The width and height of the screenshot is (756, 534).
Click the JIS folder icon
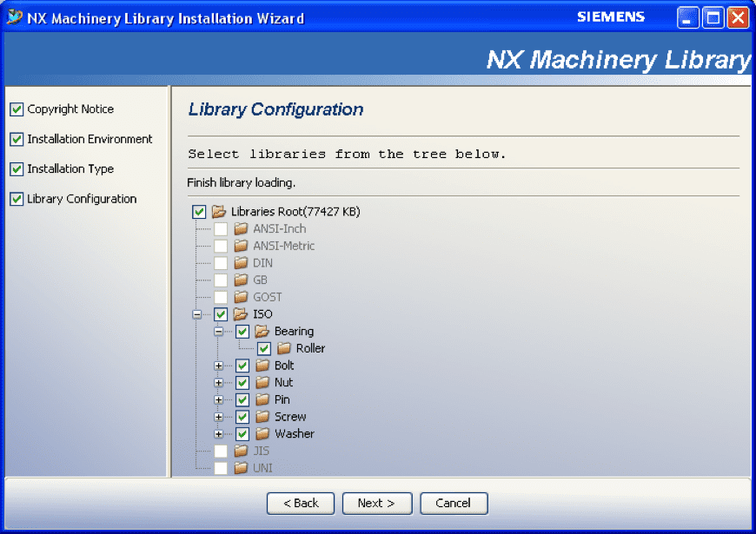[241, 451]
